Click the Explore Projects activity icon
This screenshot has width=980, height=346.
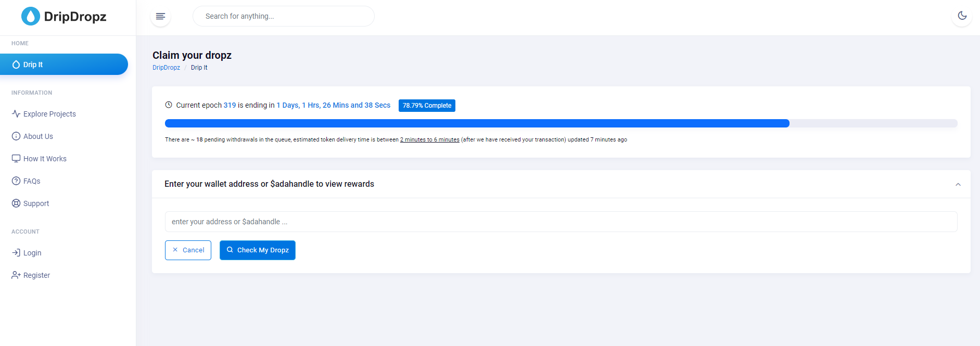tap(16, 113)
